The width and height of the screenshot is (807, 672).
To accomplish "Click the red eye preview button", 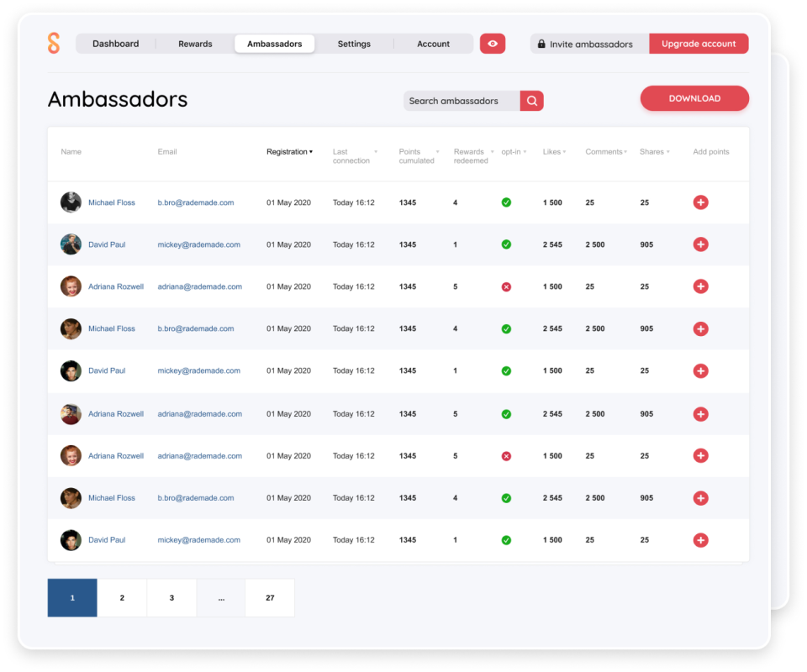I will click(x=493, y=44).
